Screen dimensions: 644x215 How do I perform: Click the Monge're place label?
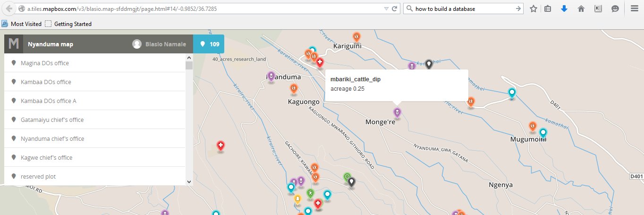click(x=380, y=122)
